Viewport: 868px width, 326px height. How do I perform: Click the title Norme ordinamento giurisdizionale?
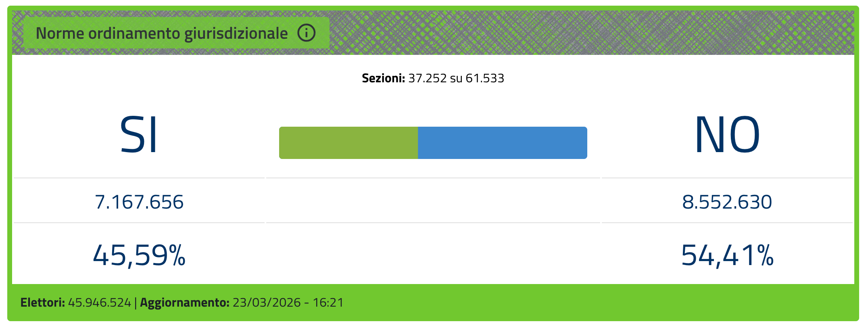pos(162,33)
